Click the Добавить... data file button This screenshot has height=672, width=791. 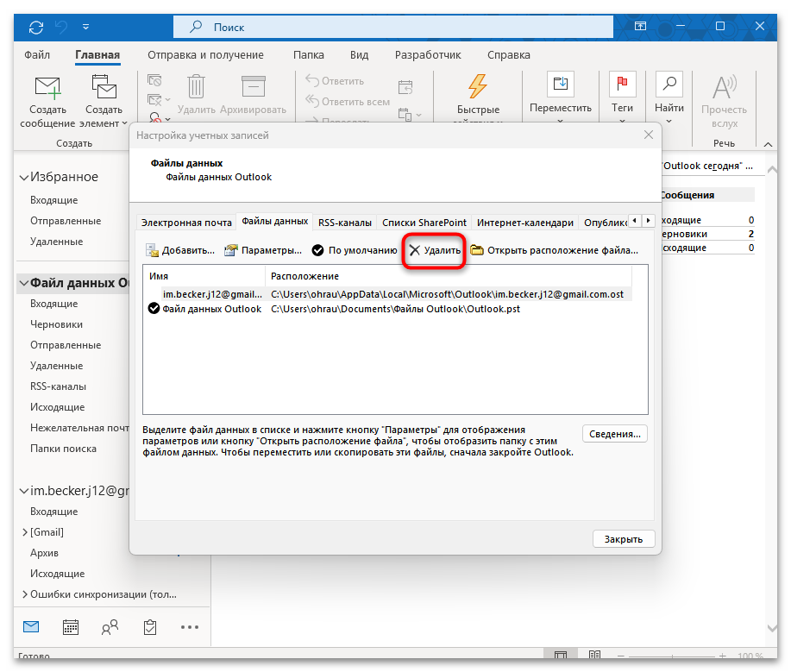180,250
